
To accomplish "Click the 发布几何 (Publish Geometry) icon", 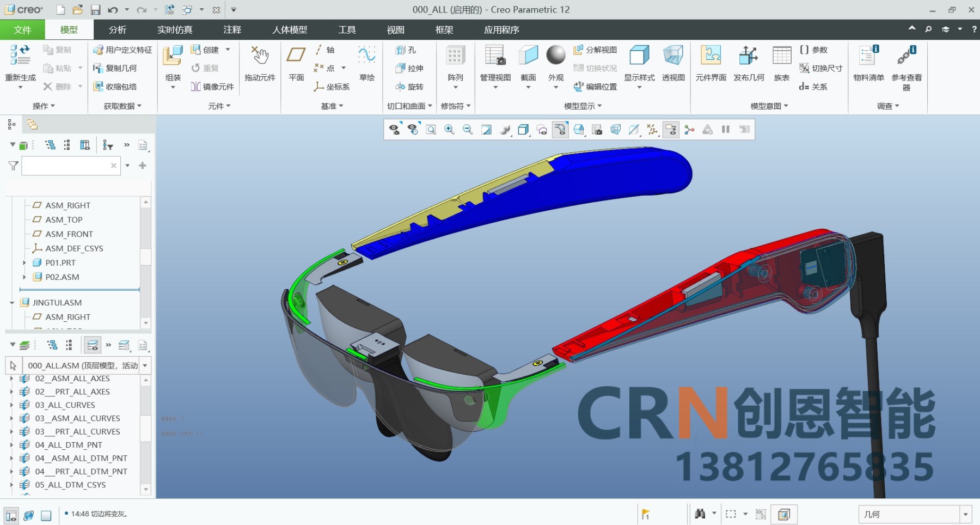I will [x=749, y=55].
